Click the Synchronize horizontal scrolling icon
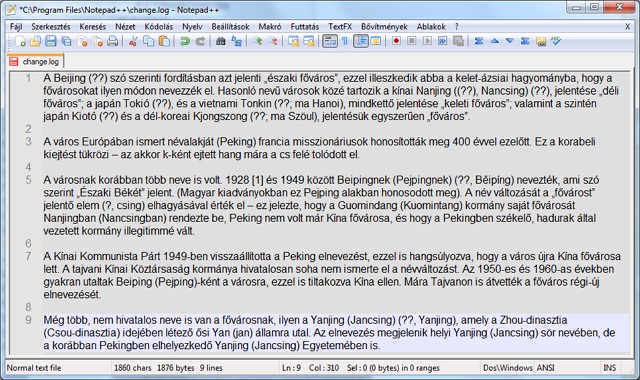This screenshot has height=380, width=640. click(309, 41)
